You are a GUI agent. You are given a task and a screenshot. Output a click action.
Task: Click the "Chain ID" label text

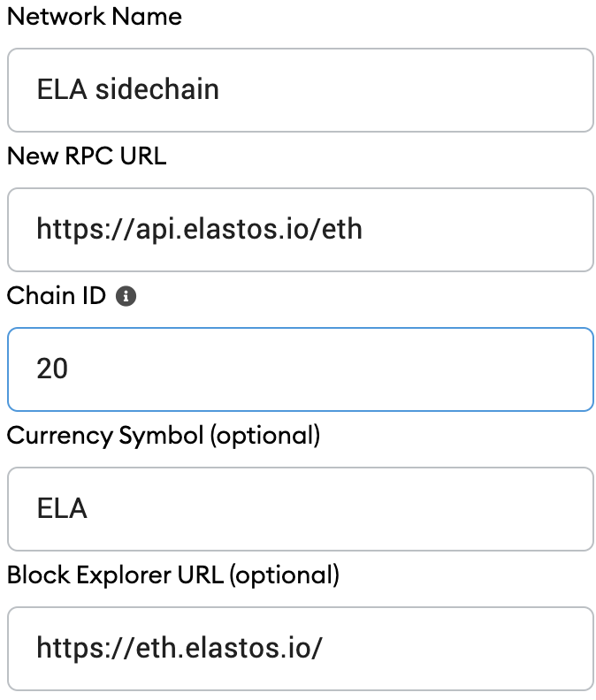(x=57, y=296)
